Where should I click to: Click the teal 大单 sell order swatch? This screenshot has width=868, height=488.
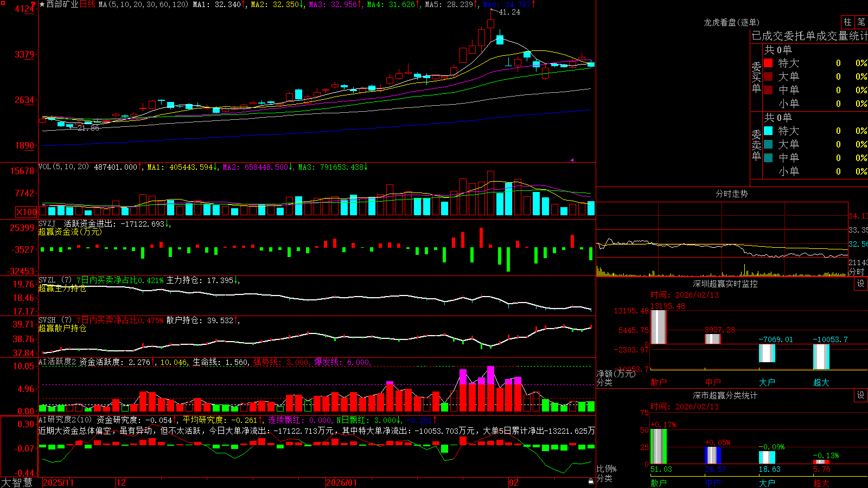(768, 144)
